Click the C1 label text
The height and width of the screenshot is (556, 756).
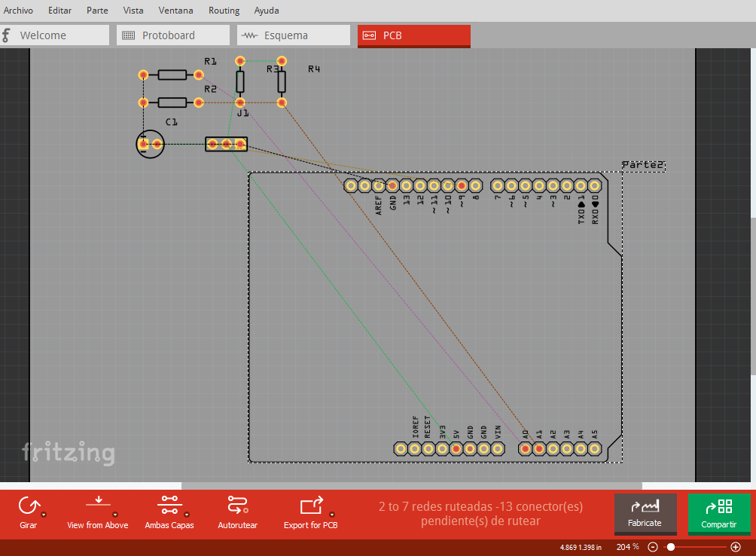tap(171, 122)
